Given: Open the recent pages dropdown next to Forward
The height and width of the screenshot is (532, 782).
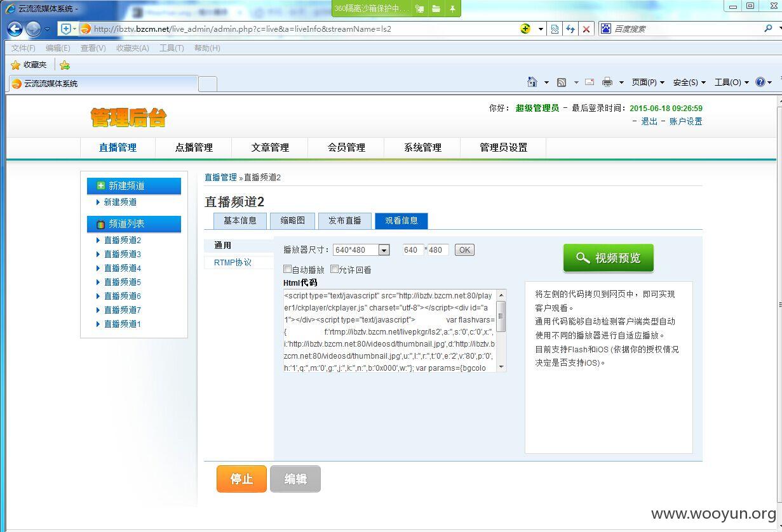Looking at the screenshot, I should 47,29.
